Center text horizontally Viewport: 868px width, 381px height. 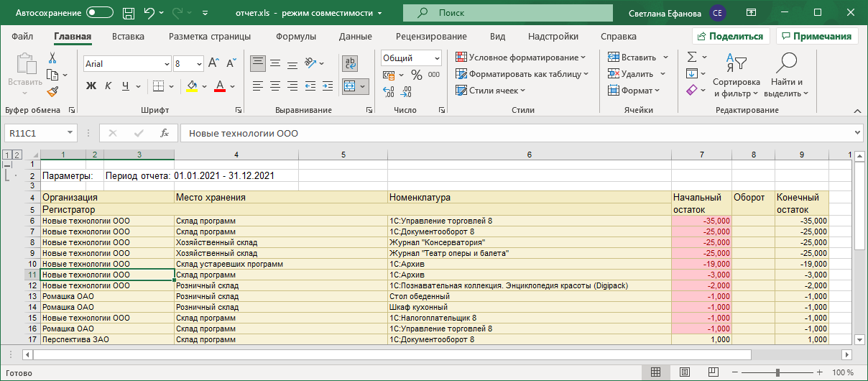[x=274, y=86]
